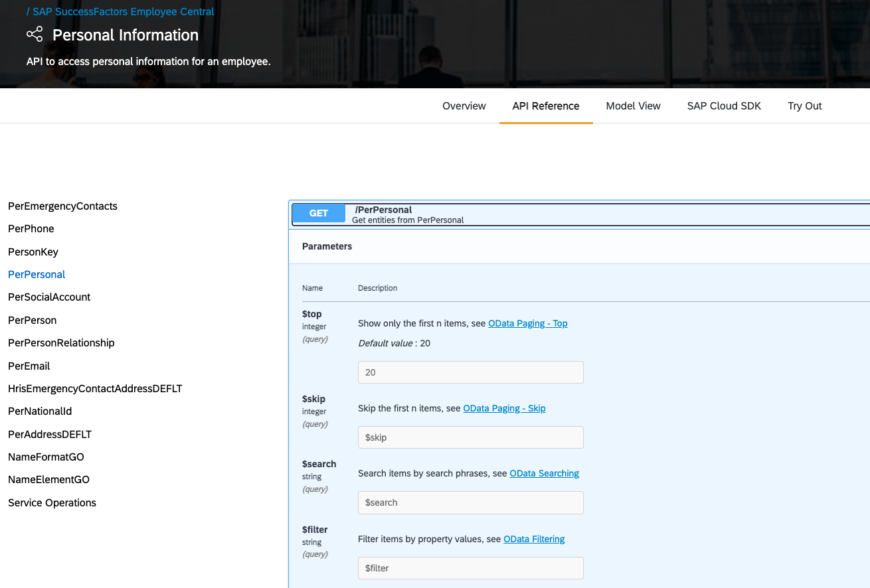This screenshot has width=870, height=588.
Task: Open the SAP Cloud SDK tab
Action: (x=724, y=106)
